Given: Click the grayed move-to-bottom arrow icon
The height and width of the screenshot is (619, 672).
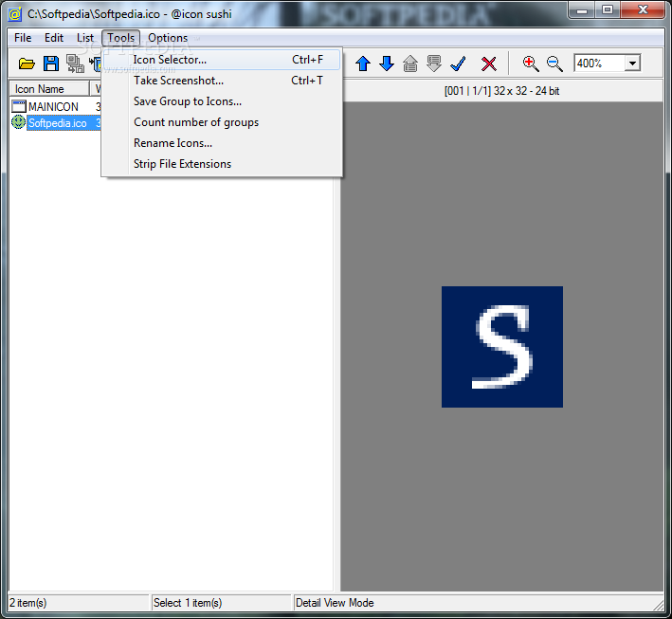Looking at the screenshot, I should point(434,64).
